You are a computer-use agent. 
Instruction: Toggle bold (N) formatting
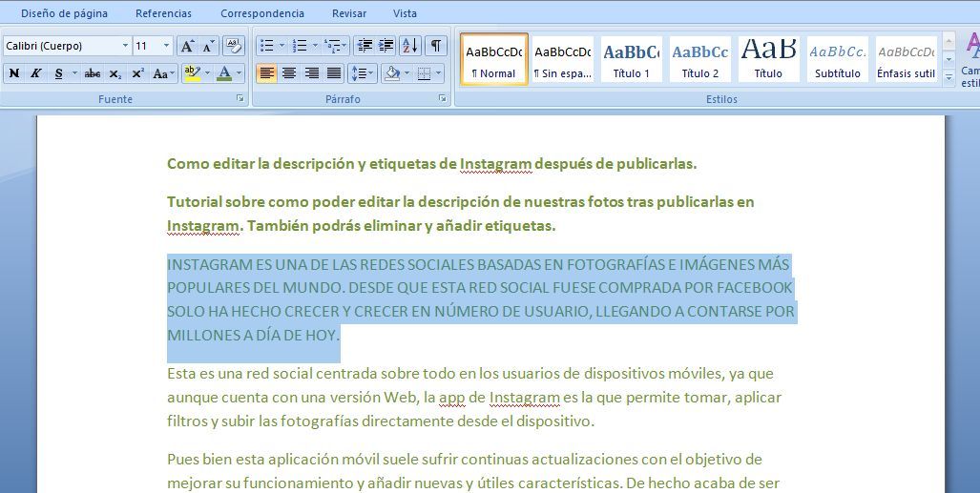coord(13,73)
